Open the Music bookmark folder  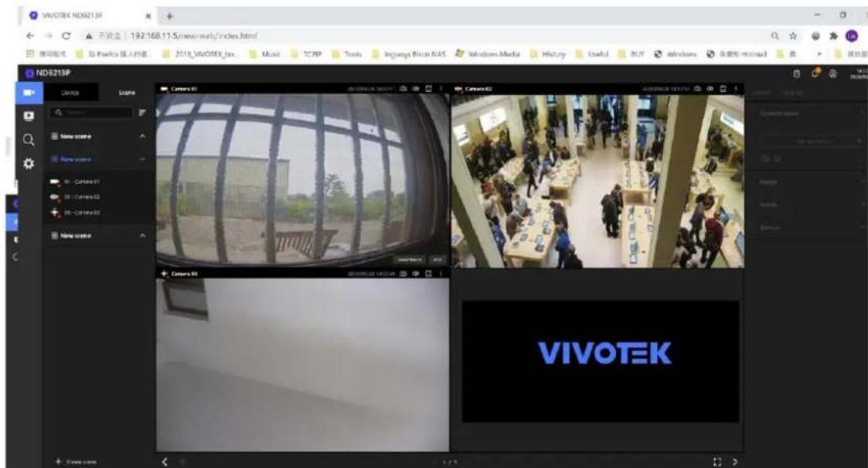pos(264,54)
